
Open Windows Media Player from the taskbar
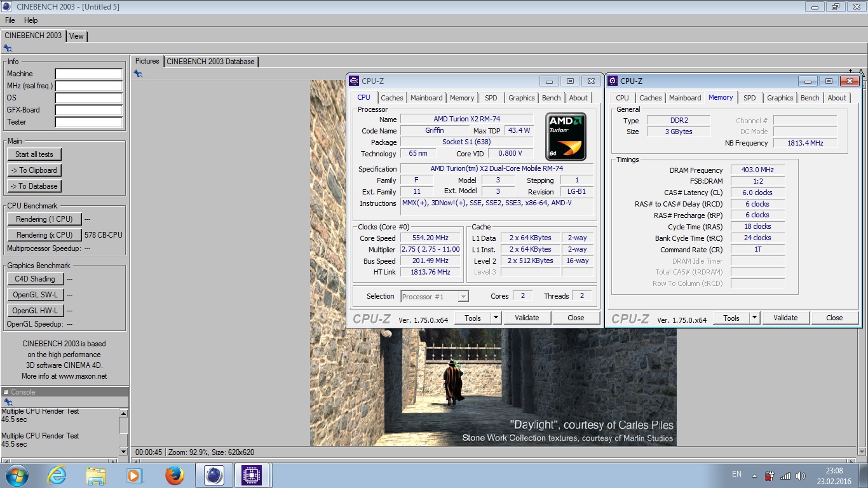coord(134,475)
